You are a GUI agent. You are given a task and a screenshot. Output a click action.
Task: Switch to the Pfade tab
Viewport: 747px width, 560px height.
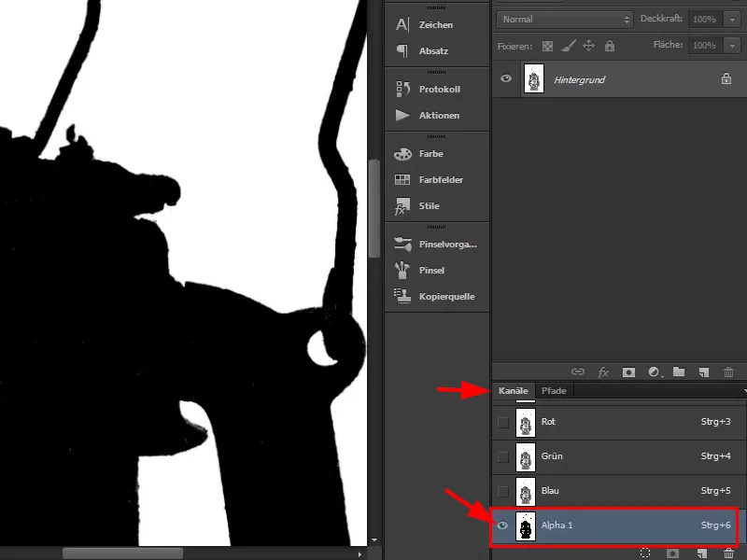point(554,390)
